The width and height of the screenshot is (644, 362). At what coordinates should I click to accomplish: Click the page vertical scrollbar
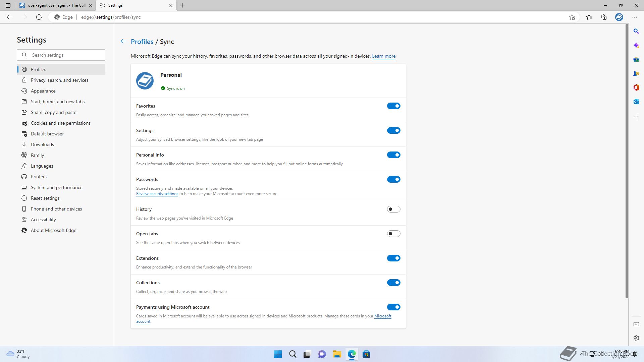click(626, 161)
